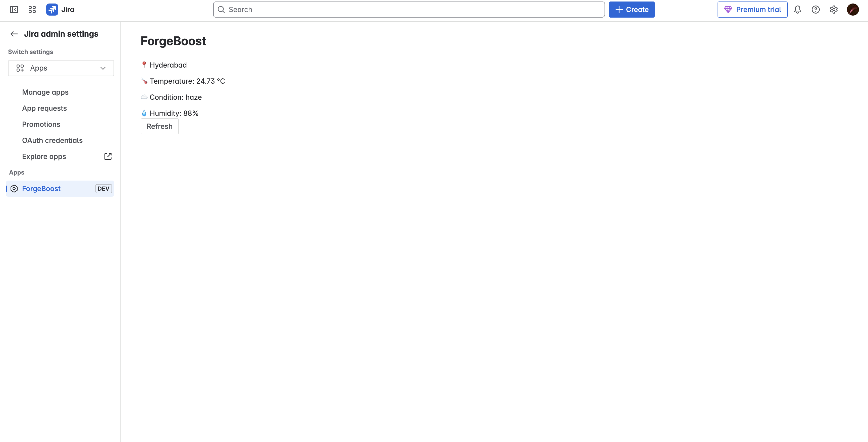Image resolution: width=868 pixels, height=442 pixels.
Task: Go back using the left arrow
Action: 14,34
